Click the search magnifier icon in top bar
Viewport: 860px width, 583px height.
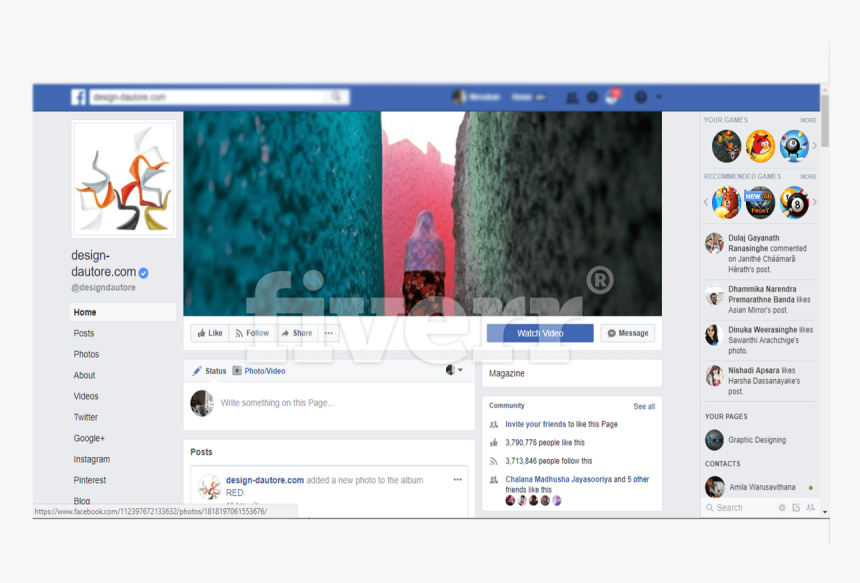coord(336,97)
